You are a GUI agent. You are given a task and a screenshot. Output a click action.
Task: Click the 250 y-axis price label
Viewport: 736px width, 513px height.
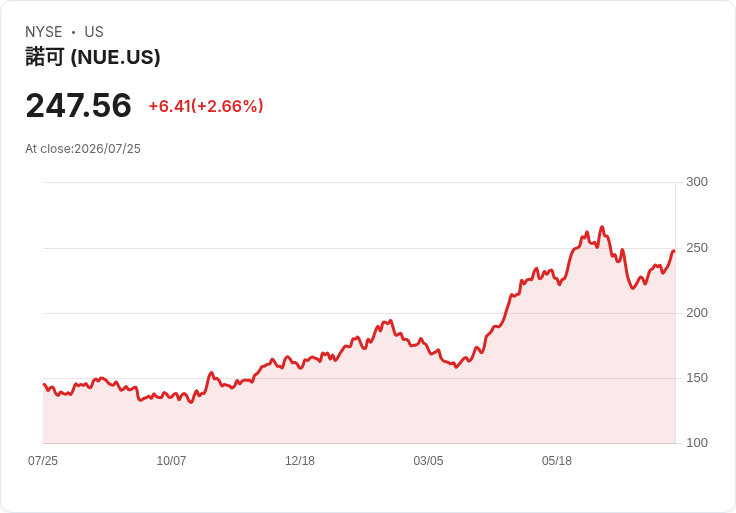point(697,248)
